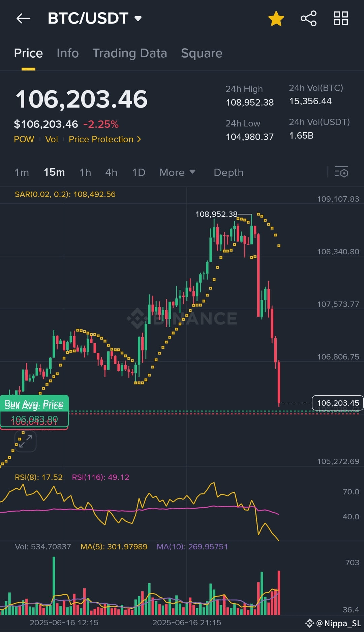Viewport: 364px width, 632px height.
Task: Open the Trading Data tab
Action: [130, 53]
